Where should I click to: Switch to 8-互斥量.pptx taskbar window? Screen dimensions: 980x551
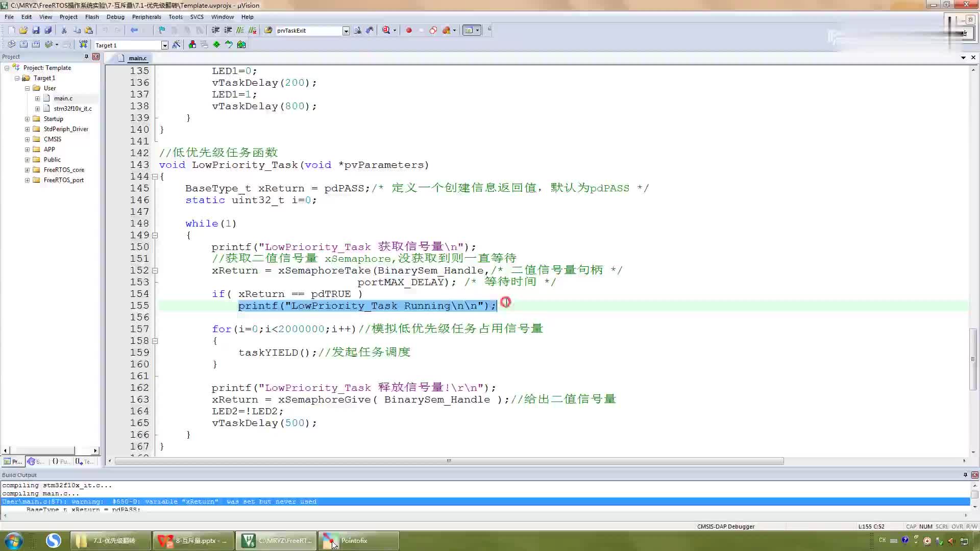[193, 541]
